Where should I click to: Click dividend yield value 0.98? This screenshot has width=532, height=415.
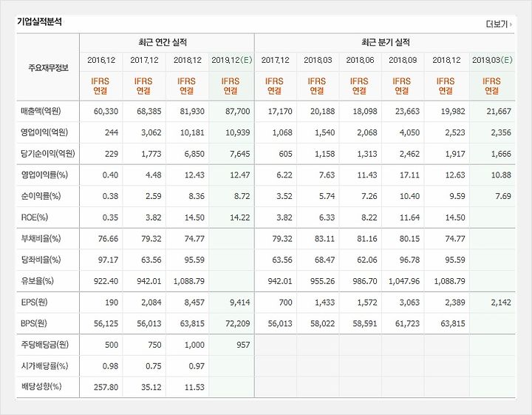[x=110, y=366]
